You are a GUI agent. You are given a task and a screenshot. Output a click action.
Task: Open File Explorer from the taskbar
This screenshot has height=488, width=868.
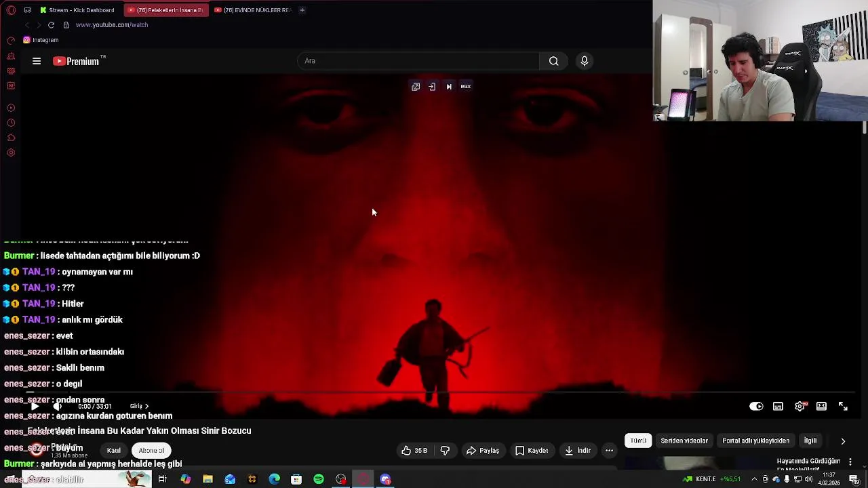point(208,480)
